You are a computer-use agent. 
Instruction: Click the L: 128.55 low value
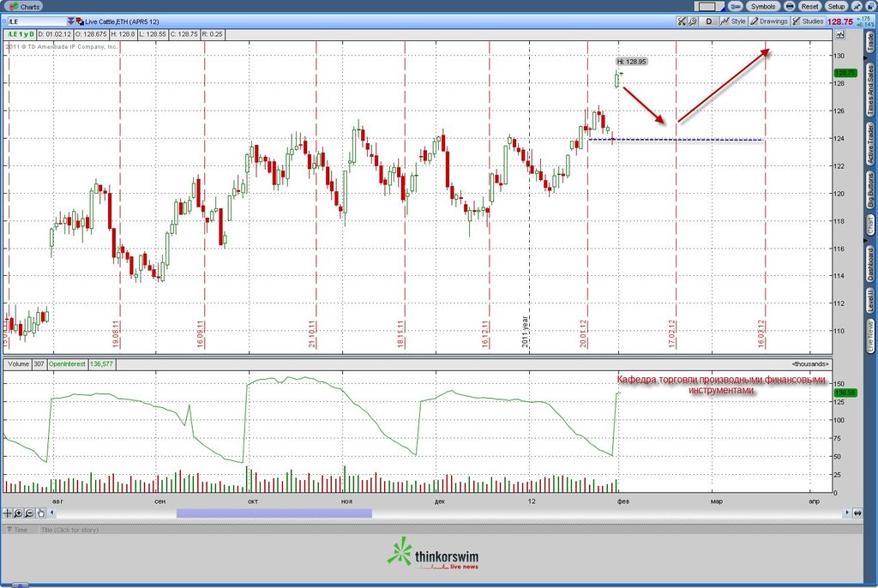pos(153,34)
